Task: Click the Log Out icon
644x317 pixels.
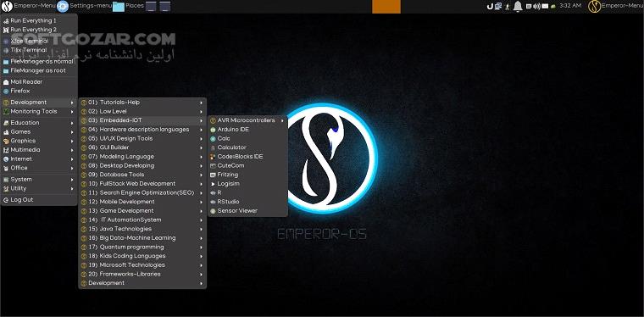Action: coord(6,200)
